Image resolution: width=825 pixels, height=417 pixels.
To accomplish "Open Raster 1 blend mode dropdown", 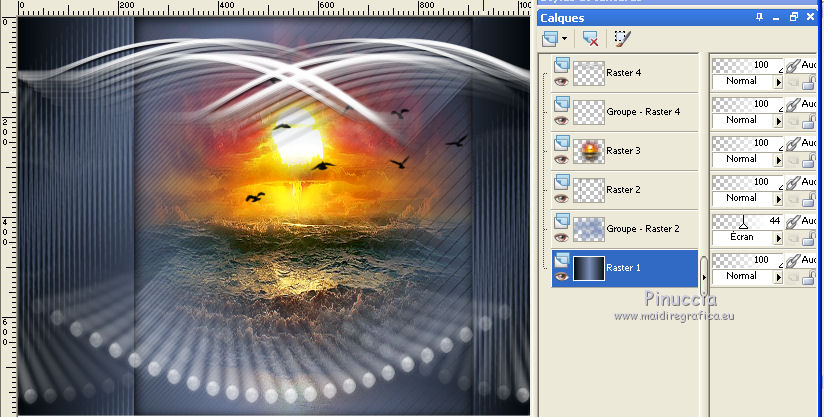I will pos(778,277).
